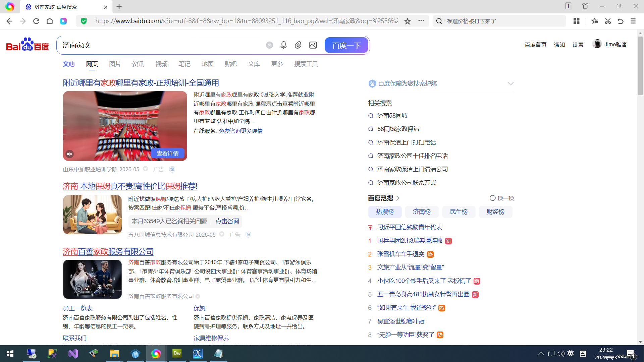Open 免费咨询更多详情 link
The image size is (644, 362).
point(241,131)
